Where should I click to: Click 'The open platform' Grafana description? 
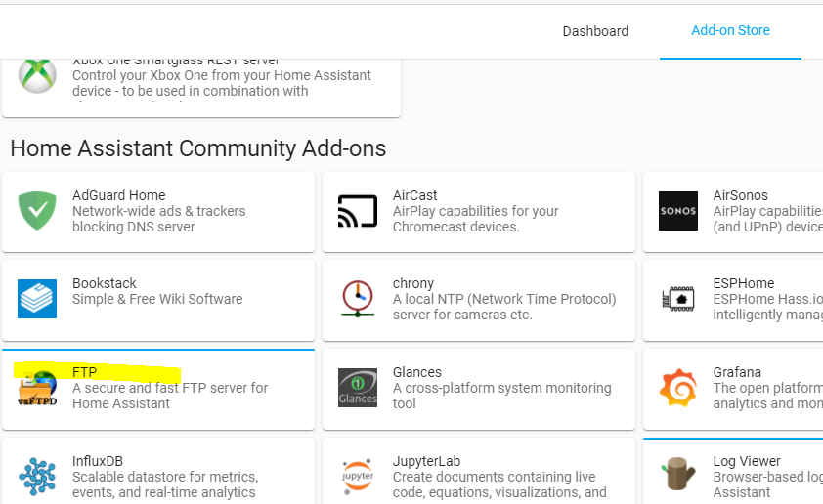767,388
